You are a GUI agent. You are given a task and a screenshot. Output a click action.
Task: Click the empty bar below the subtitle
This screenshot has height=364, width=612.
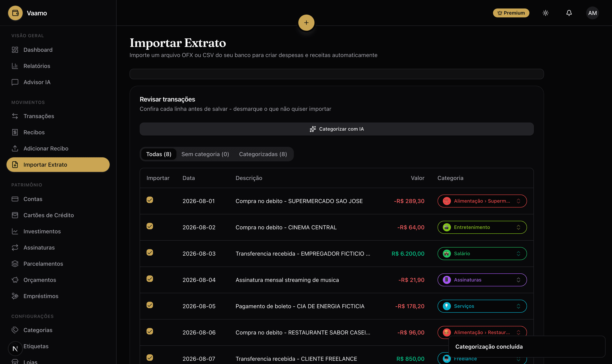[x=337, y=74]
